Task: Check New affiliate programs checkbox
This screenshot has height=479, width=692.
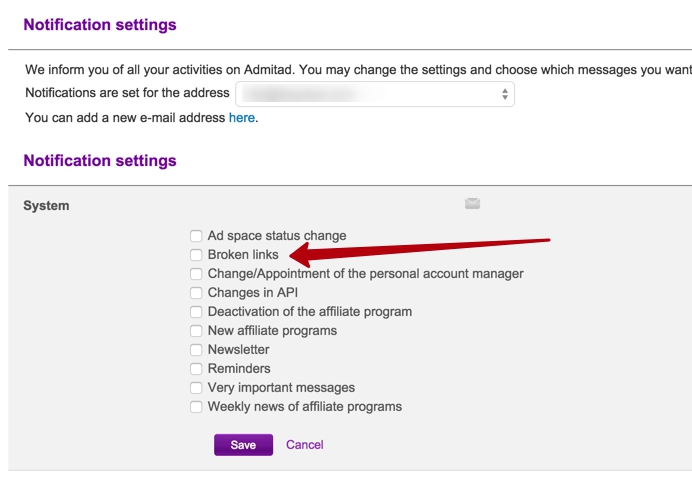Action: (x=196, y=331)
